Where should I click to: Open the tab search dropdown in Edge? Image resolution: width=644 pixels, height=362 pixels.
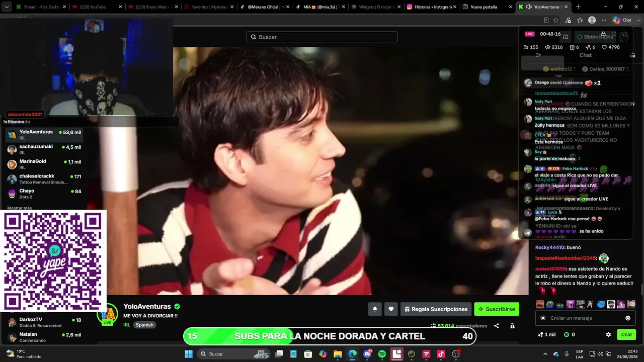[x=7, y=7]
